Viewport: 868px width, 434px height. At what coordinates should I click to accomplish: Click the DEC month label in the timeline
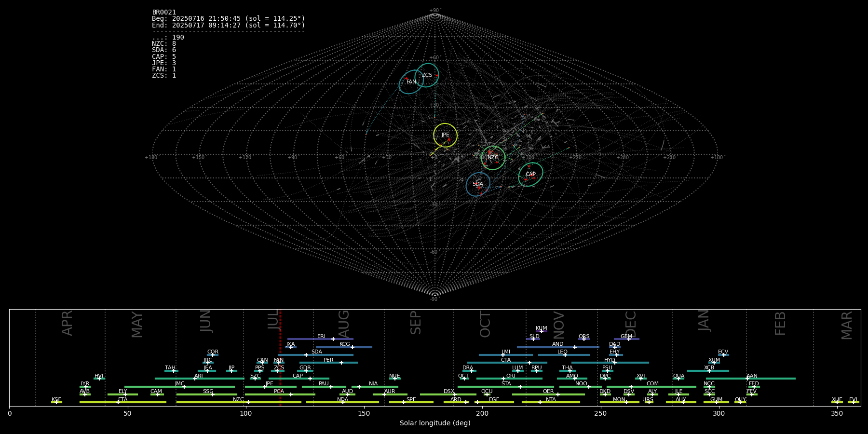pyautogui.click(x=631, y=325)
